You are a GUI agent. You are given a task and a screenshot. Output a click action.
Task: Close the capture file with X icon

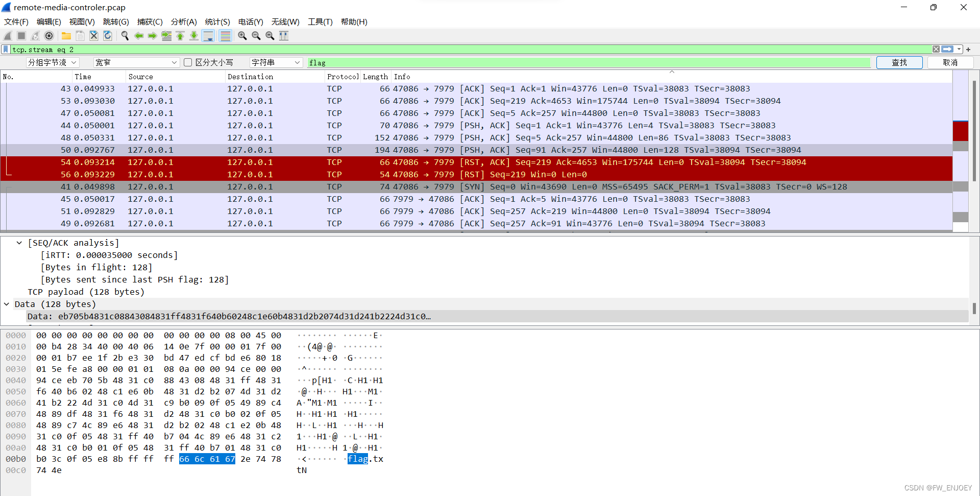click(94, 36)
